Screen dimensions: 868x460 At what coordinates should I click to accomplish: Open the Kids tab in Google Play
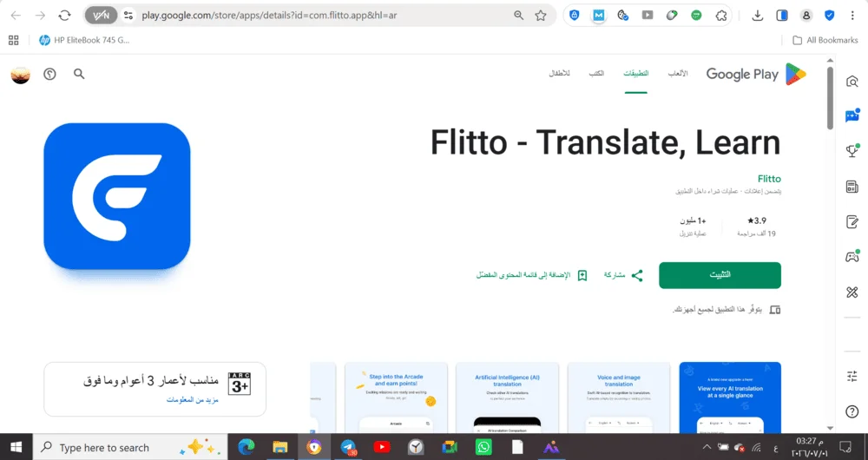coord(559,74)
